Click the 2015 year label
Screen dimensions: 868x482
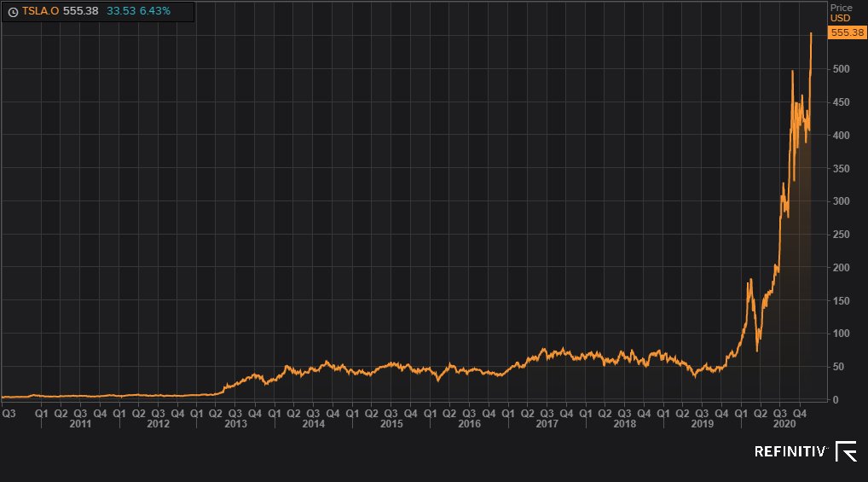(x=391, y=424)
